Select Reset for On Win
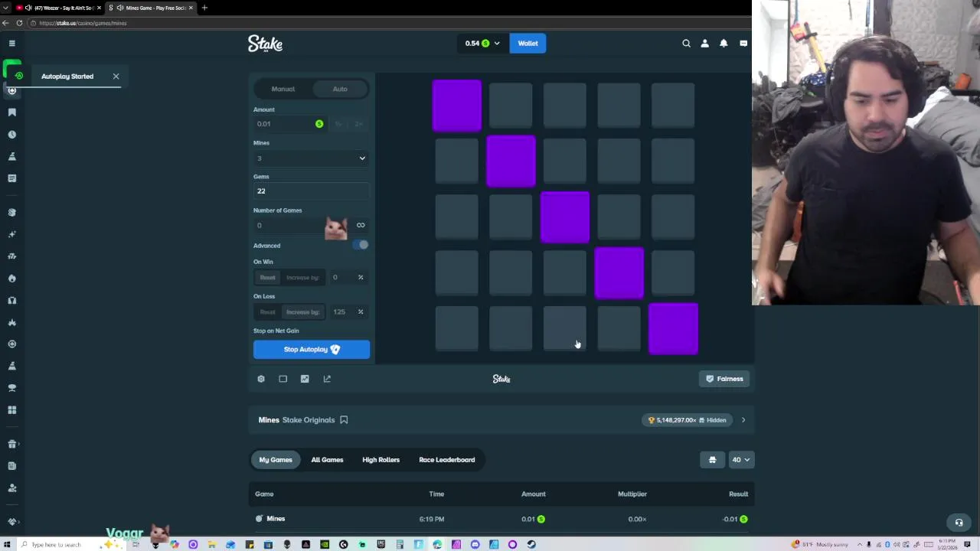The height and width of the screenshot is (551, 980). [x=267, y=277]
